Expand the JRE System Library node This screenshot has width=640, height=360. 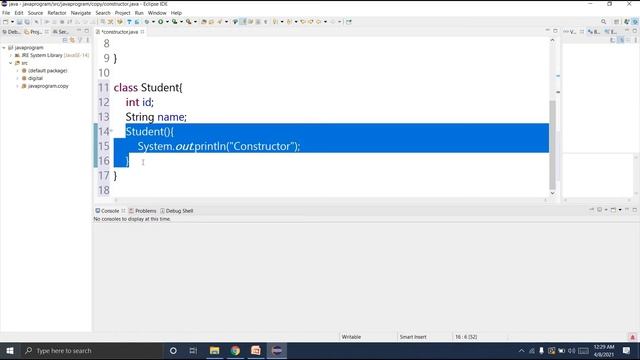pyautogui.click(x=11, y=55)
